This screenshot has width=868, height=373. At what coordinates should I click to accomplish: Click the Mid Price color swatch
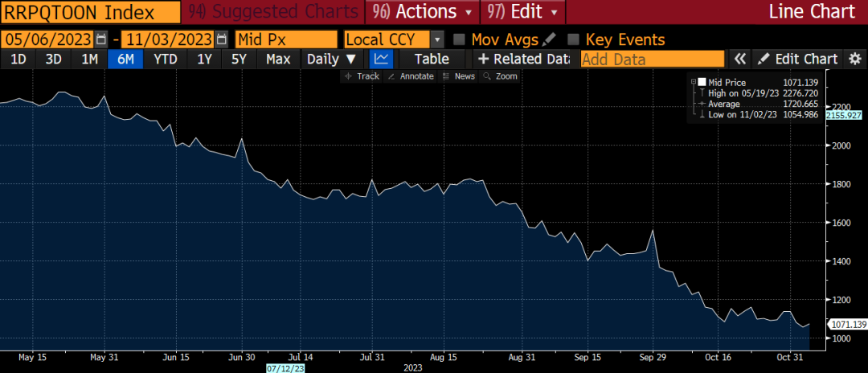pos(702,82)
